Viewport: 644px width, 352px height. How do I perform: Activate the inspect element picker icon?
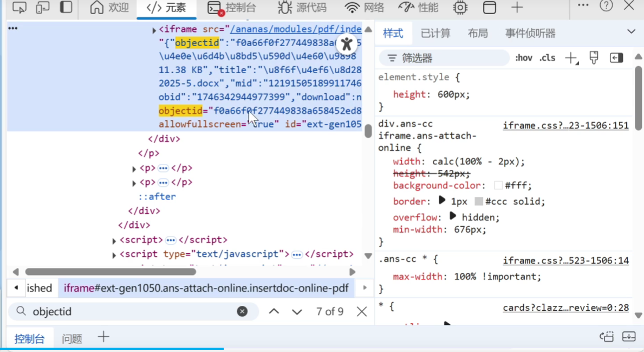coord(19,7)
